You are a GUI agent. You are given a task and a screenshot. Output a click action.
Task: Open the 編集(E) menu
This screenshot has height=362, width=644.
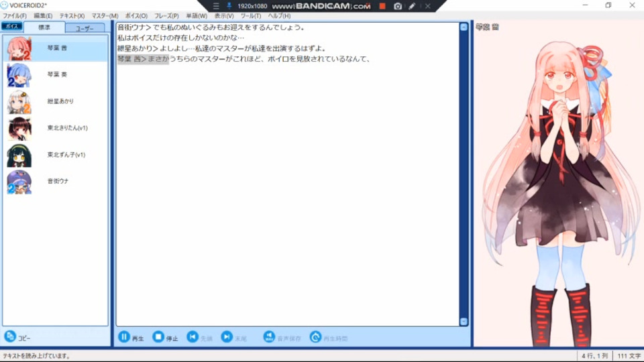click(x=43, y=15)
